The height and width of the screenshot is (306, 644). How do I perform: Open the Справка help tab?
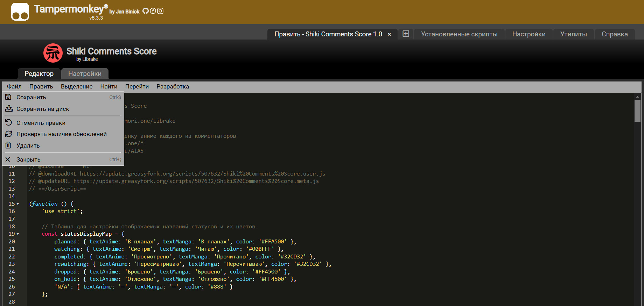[x=614, y=34]
